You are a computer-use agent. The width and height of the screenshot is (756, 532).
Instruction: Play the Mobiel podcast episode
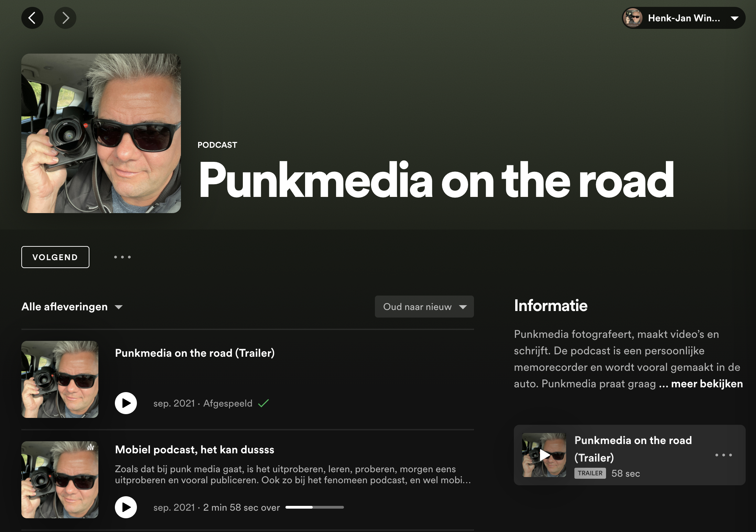point(126,507)
